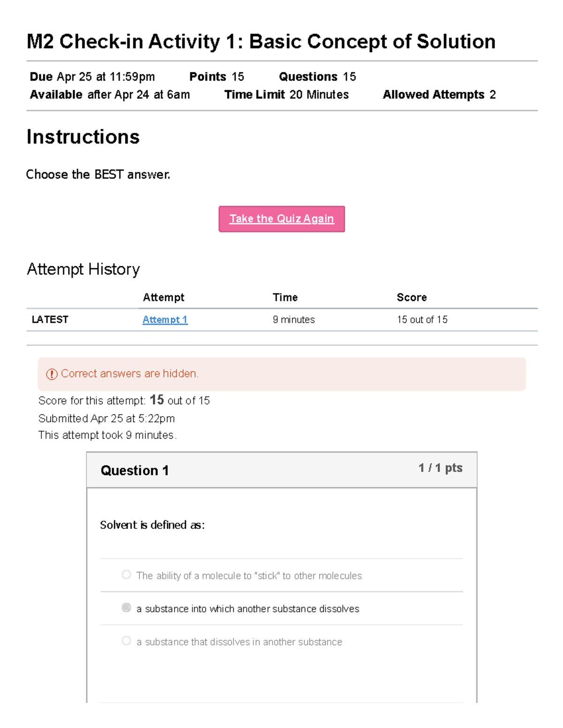The height and width of the screenshot is (728, 563).
Task: Click the Score column header
Action: [x=411, y=297]
